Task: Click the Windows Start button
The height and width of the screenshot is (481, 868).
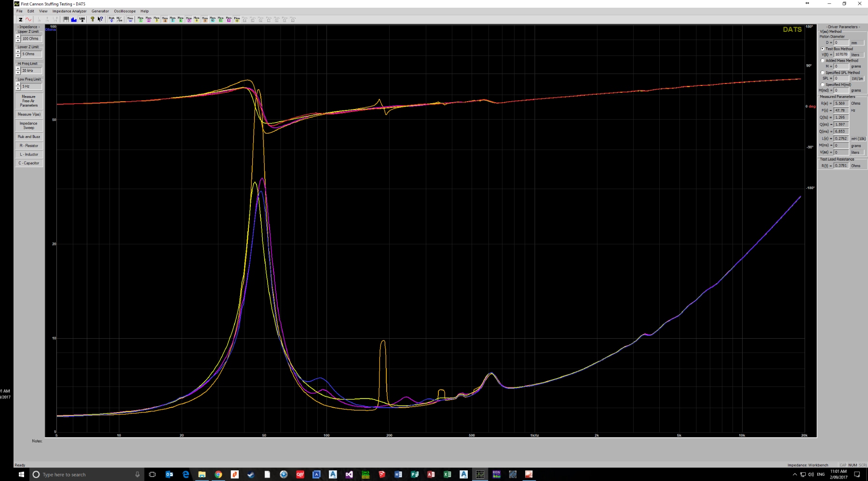Action: point(21,474)
